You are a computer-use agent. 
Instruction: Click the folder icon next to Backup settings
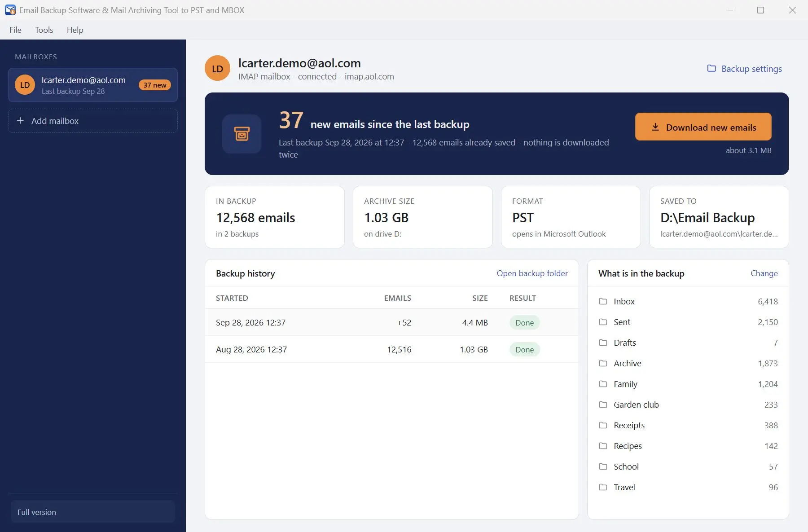point(711,68)
